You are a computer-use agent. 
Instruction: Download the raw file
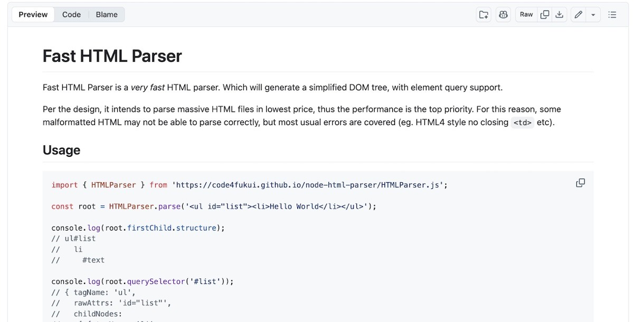(x=559, y=15)
